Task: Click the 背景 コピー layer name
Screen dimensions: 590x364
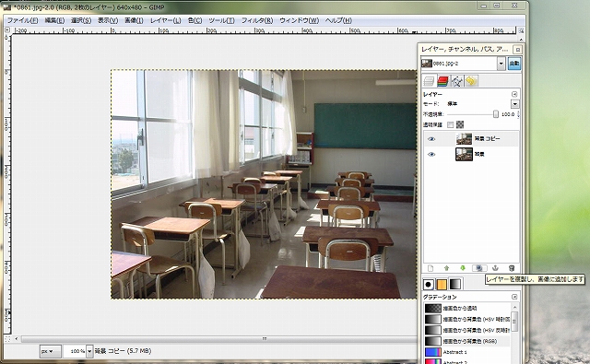Action: tap(487, 139)
